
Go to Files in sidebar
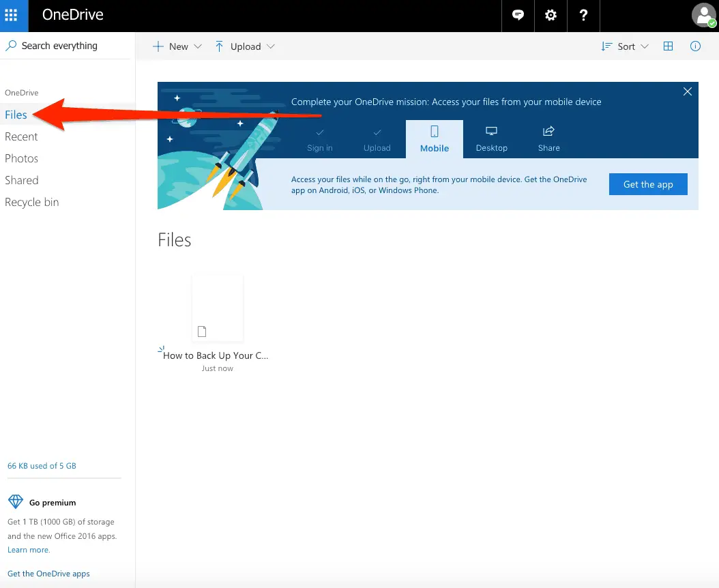pyautogui.click(x=16, y=115)
